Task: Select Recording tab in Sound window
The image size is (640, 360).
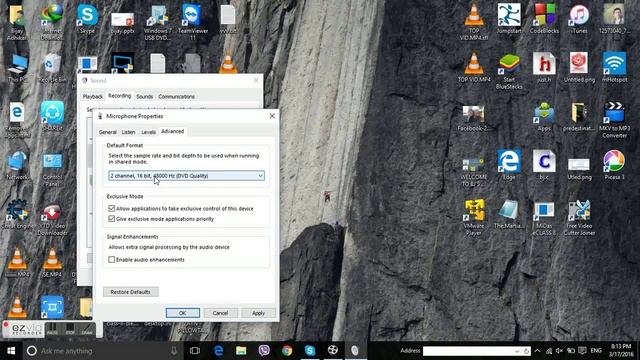Action: 120,96
